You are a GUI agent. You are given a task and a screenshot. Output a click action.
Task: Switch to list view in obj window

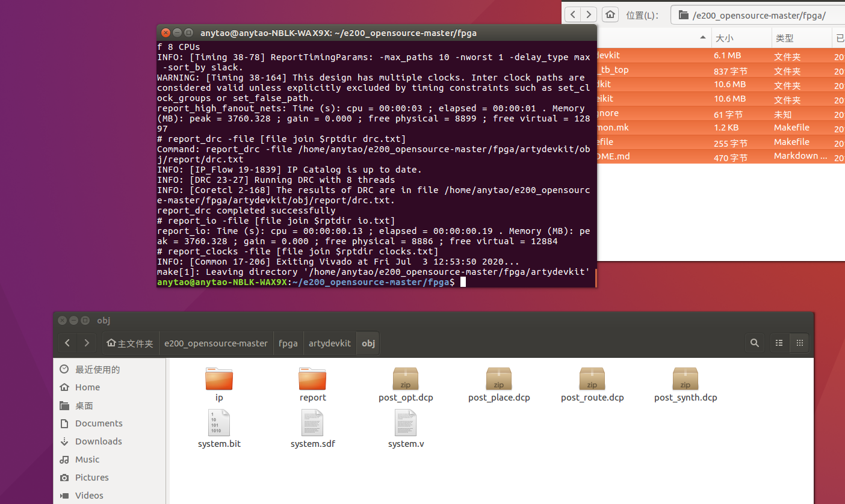pyautogui.click(x=779, y=343)
